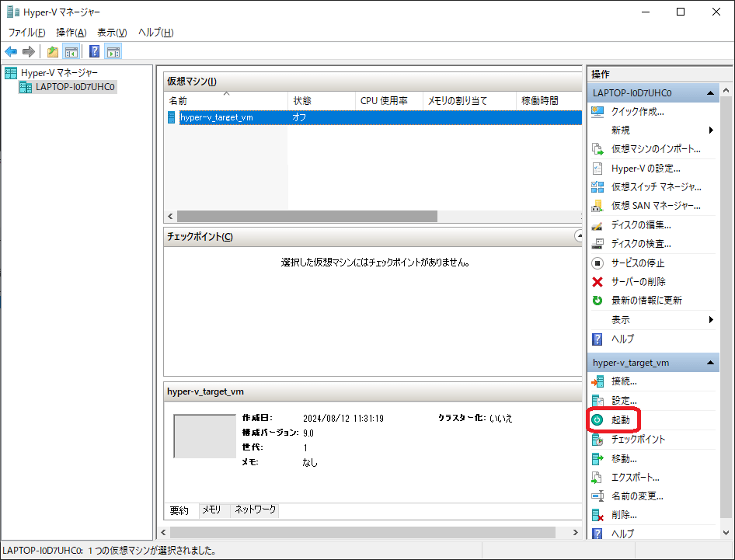735x560 pixels.
Task: Click 仮想マシンのインポート... action link
Action: (x=656, y=149)
